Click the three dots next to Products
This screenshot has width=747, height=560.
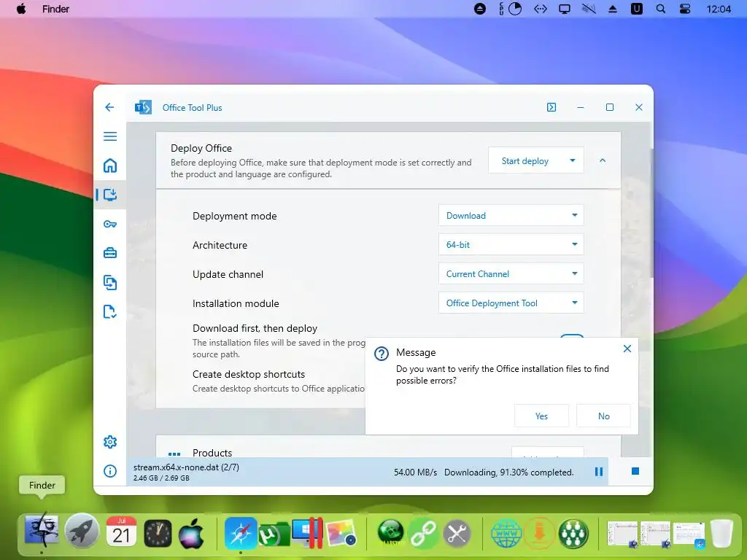tap(174, 454)
